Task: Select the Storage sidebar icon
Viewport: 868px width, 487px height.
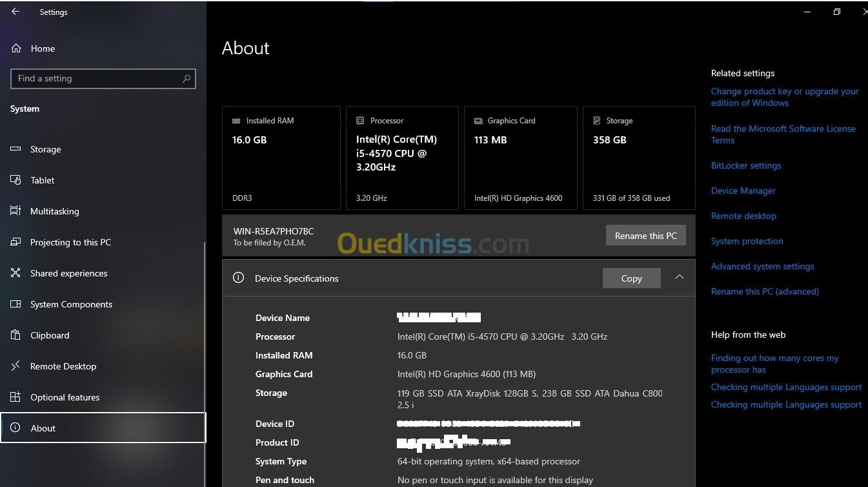Action: coord(16,149)
